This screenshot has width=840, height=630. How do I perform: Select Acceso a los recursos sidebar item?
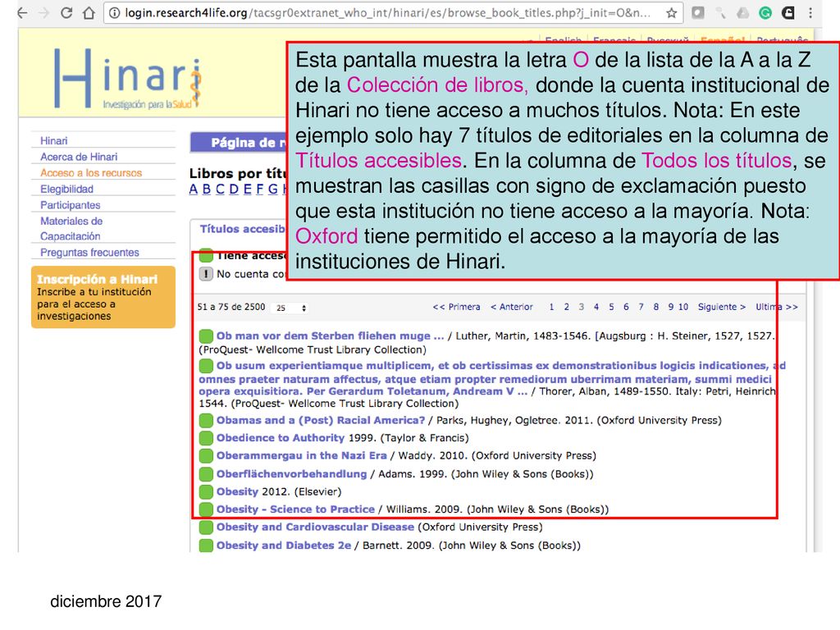(x=91, y=173)
